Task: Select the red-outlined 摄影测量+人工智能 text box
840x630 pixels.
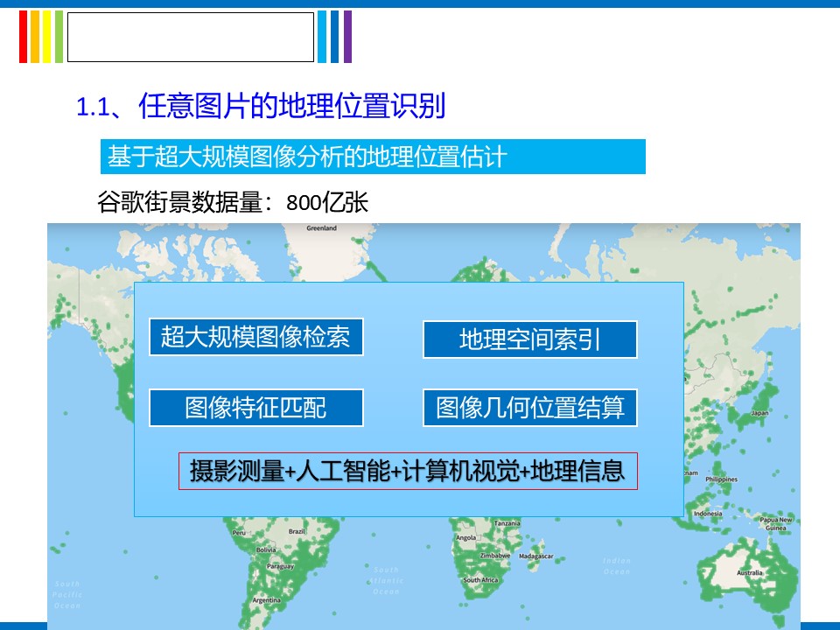Action: pyautogui.click(x=408, y=472)
